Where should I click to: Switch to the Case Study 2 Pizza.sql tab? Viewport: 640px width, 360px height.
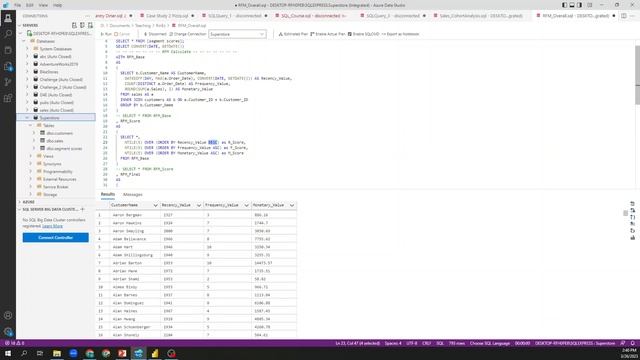(167, 16)
